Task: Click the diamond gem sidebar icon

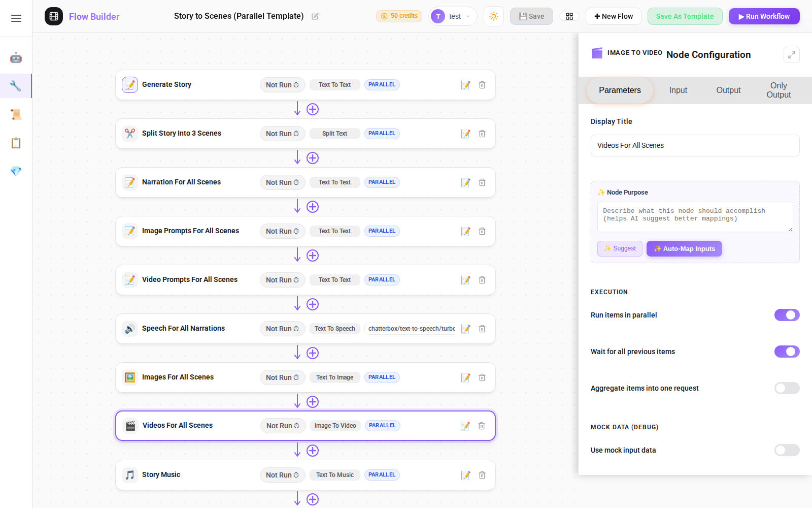Action: [16, 171]
